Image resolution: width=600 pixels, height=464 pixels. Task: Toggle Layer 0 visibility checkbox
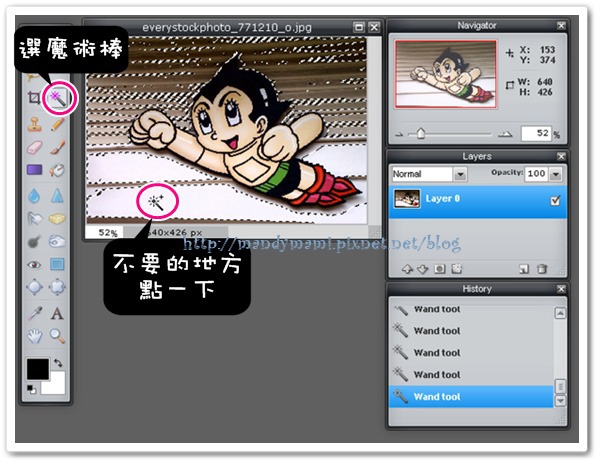click(555, 200)
